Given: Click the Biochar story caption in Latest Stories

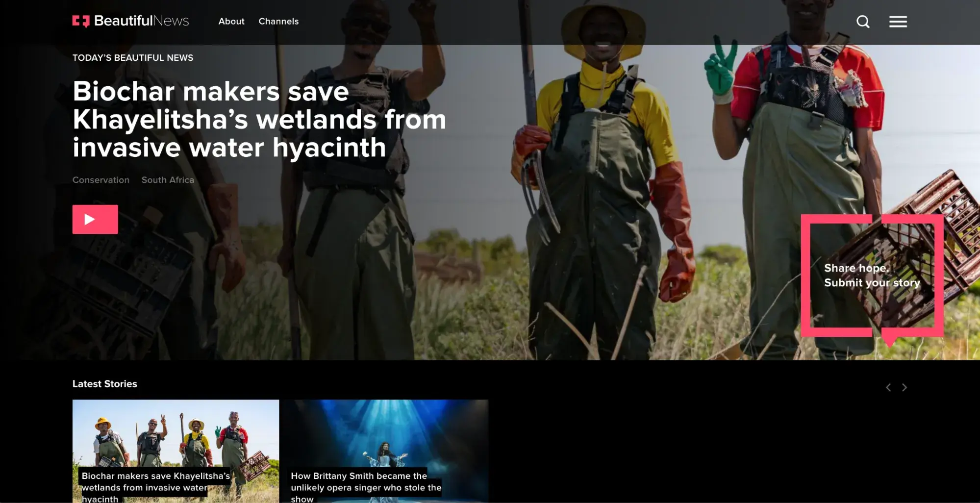Looking at the screenshot, I should [x=155, y=487].
